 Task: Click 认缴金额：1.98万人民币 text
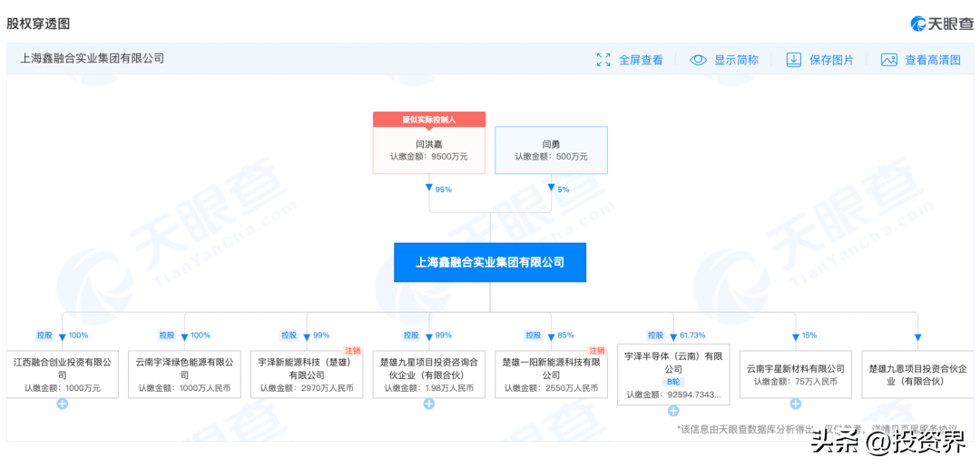[x=428, y=388]
